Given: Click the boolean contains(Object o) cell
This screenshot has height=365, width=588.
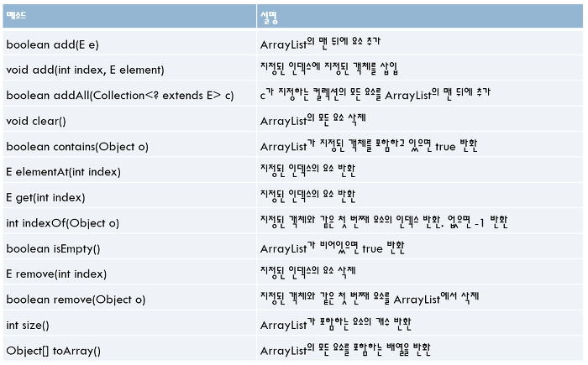Looking at the screenshot, I should 129,144.
